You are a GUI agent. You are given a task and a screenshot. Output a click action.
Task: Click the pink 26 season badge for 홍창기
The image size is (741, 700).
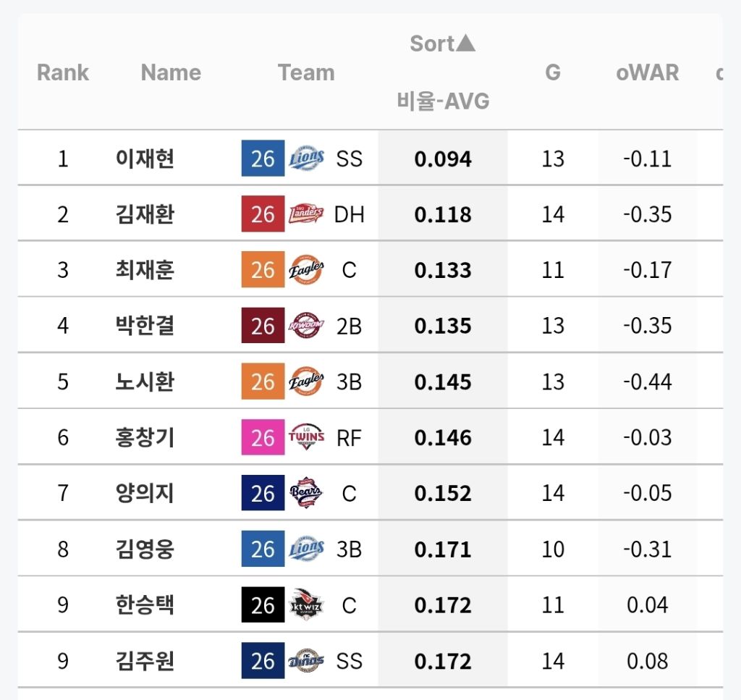pyautogui.click(x=263, y=437)
